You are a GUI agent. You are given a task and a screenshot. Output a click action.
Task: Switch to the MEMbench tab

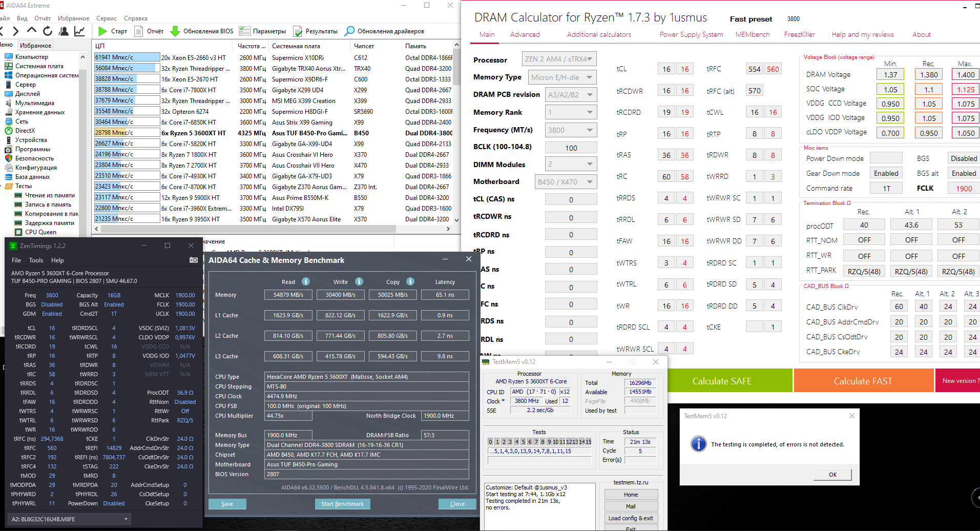[753, 34]
